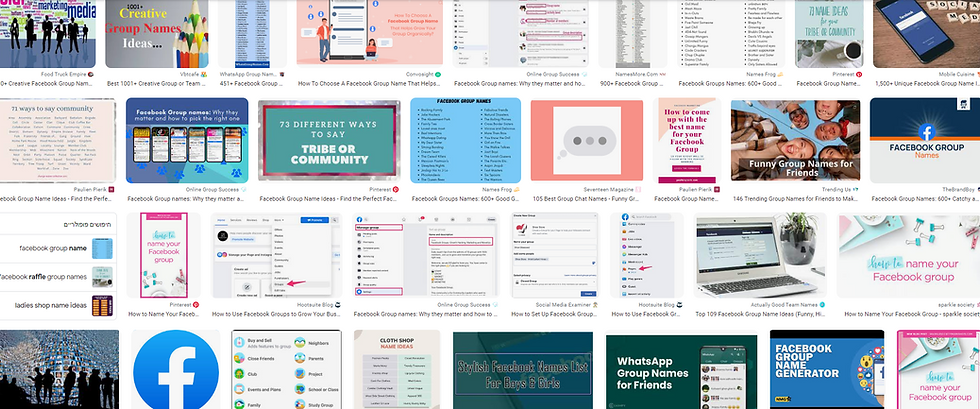Screen dimensions: 980x409
Task: Open the large blue Facebook logo image
Action: point(176,370)
